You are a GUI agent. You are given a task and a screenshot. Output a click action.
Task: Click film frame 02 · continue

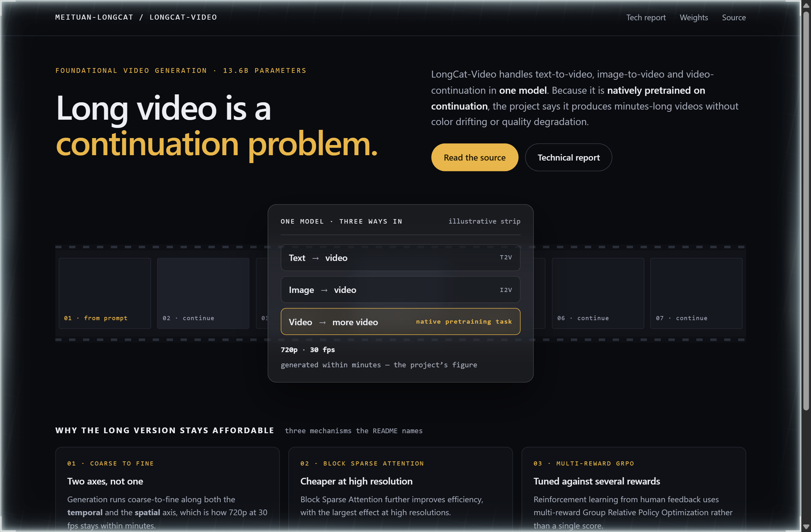pyautogui.click(x=203, y=293)
